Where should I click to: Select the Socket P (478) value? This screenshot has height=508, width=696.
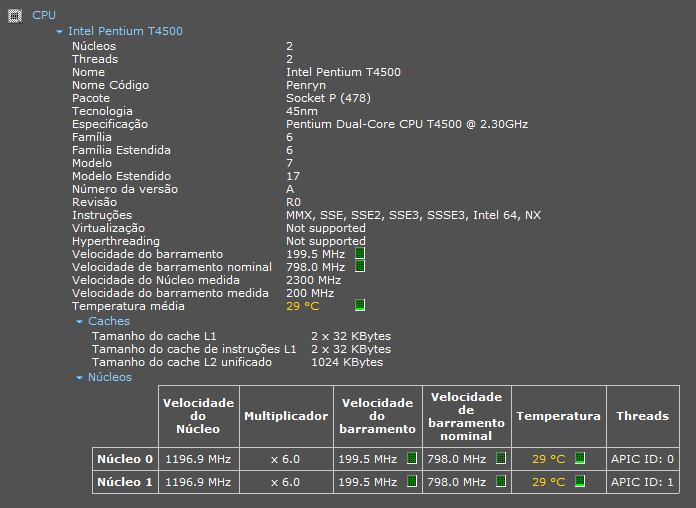(x=328, y=98)
